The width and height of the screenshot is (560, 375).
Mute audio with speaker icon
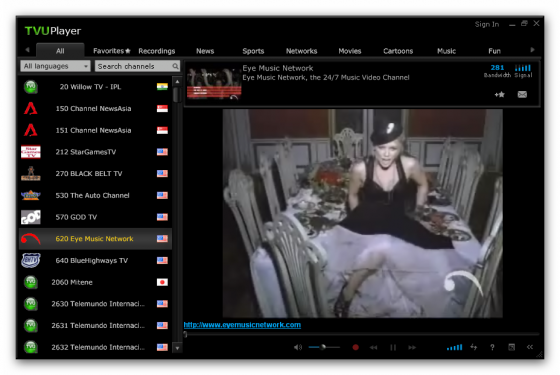click(298, 347)
